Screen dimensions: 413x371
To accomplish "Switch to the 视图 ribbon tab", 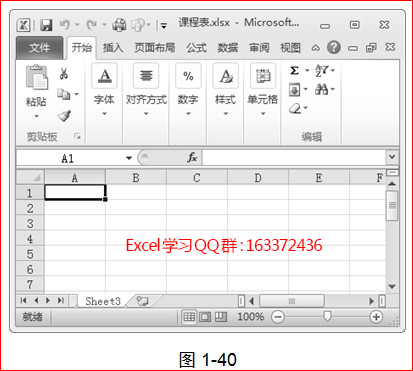I will (x=290, y=48).
